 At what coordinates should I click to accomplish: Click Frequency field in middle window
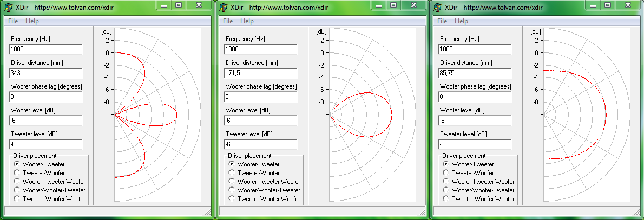tap(260, 49)
